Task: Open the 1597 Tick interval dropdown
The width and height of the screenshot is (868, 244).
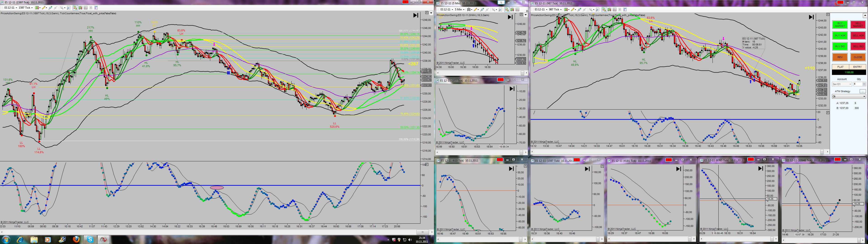Action: pyautogui.click(x=26, y=8)
